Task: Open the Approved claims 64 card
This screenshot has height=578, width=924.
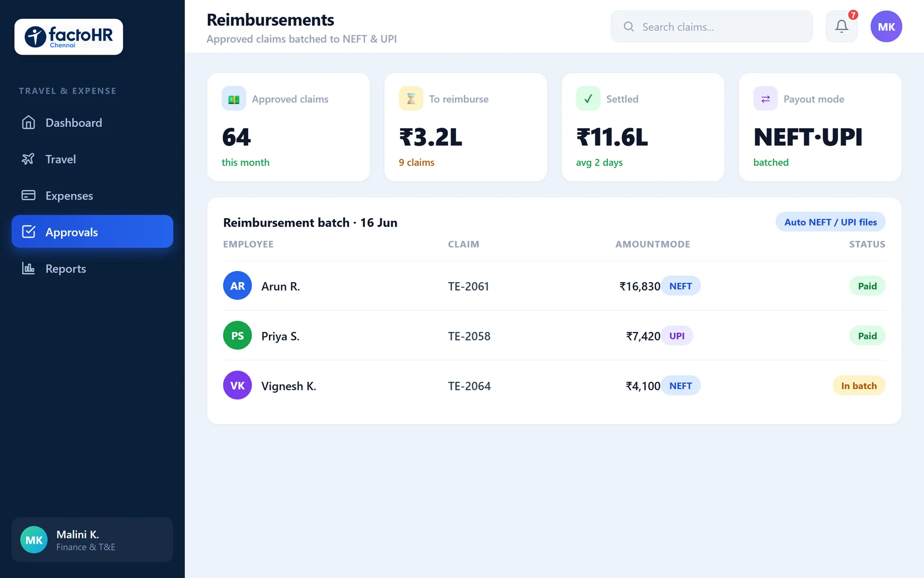Action: 288,127
